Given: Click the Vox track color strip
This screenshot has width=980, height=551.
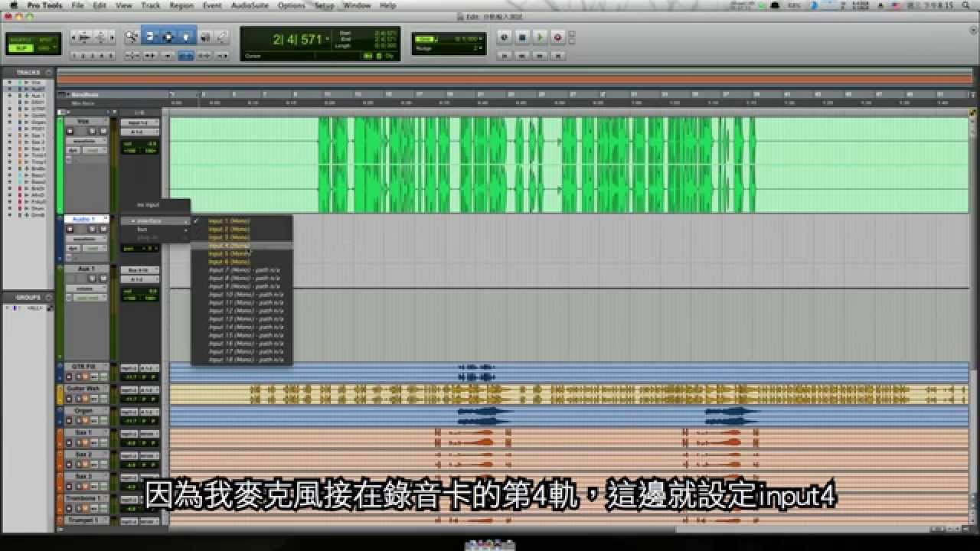Looking at the screenshot, I should pyautogui.click(x=60, y=165).
